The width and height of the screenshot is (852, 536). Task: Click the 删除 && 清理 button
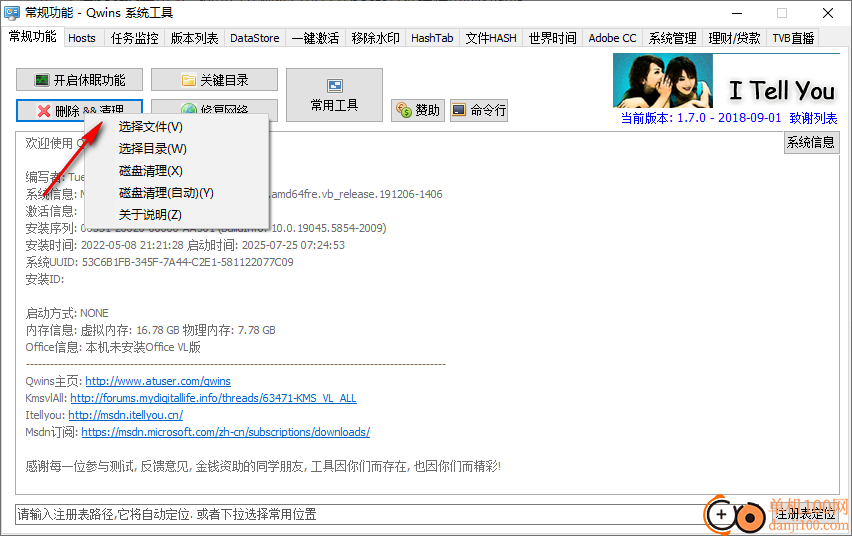pos(79,110)
